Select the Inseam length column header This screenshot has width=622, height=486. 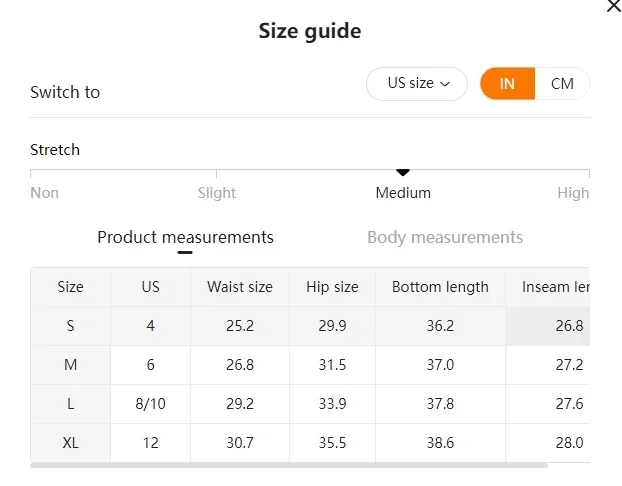click(552, 287)
